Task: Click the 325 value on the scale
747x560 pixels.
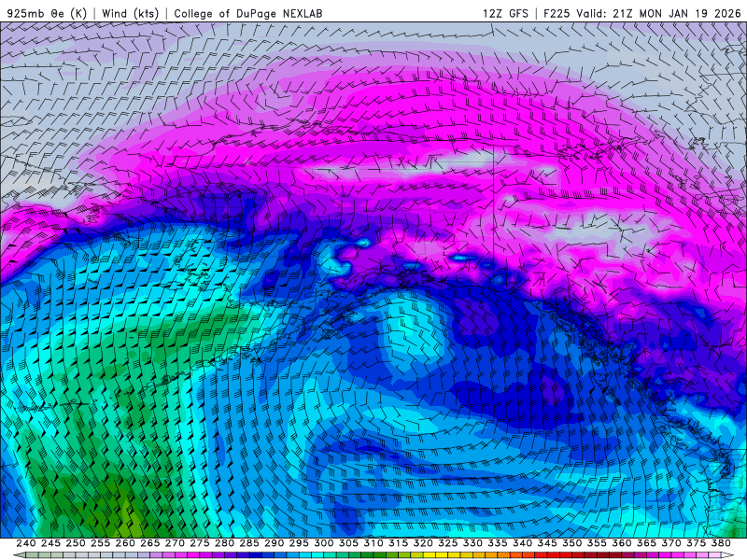Action: [x=448, y=543]
